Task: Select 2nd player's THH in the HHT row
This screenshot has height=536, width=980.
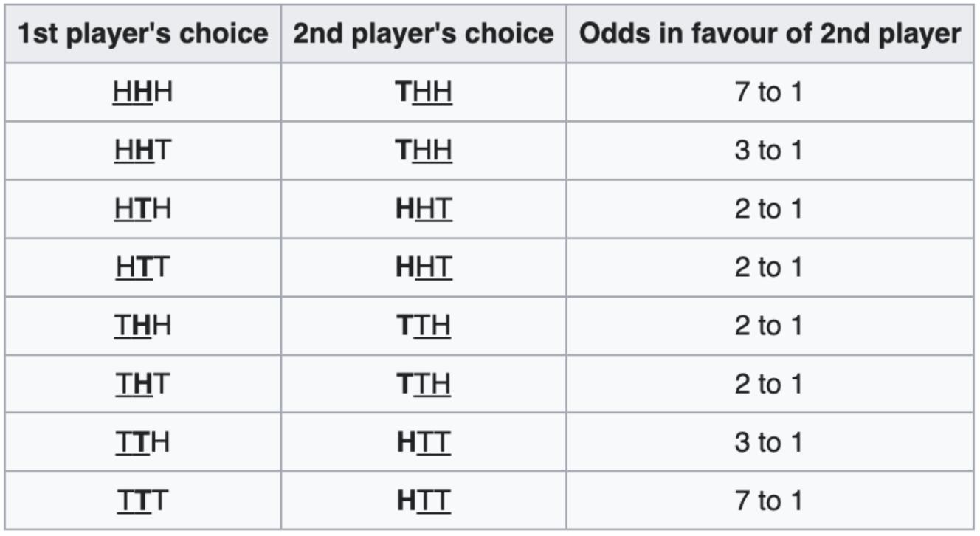Action: pos(424,151)
